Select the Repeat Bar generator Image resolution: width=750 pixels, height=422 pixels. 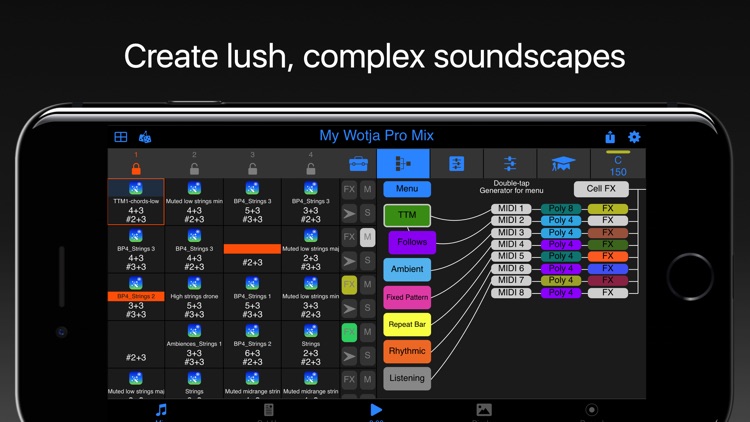click(x=407, y=324)
